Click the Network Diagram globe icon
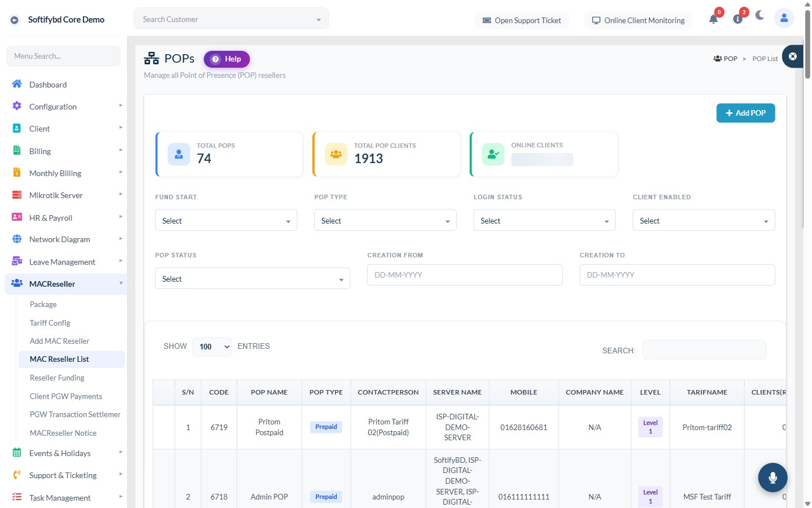 (x=17, y=239)
